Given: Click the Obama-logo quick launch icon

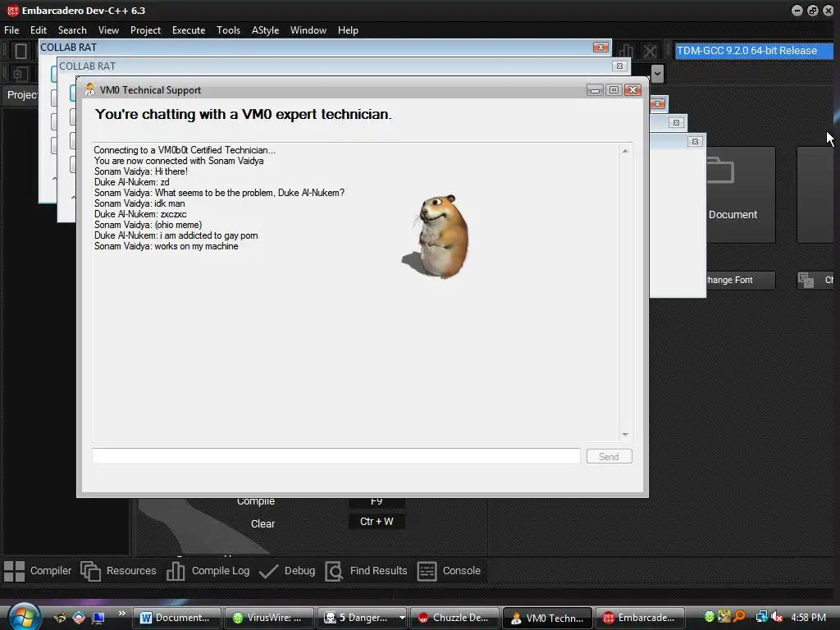Looking at the screenshot, I should pyautogui.click(x=79, y=618).
